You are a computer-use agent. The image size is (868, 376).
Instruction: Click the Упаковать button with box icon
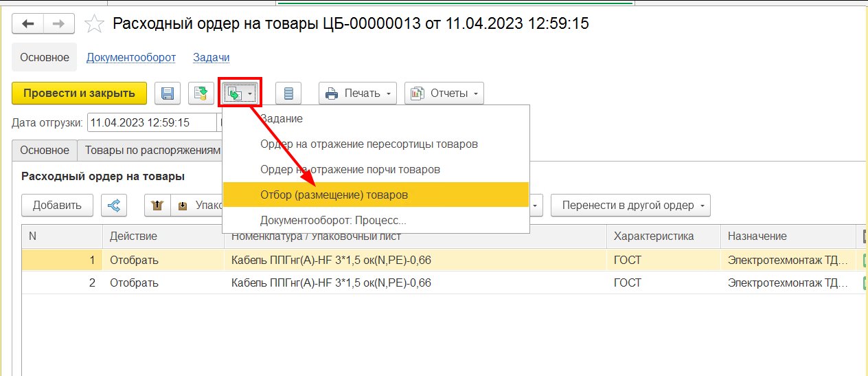coord(198,205)
